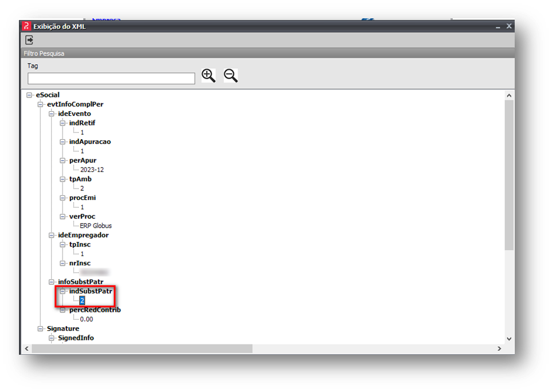The width and height of the screenshot is (552, 392).
Task: Select the indRetif tree label
Action: coord(82,123)
